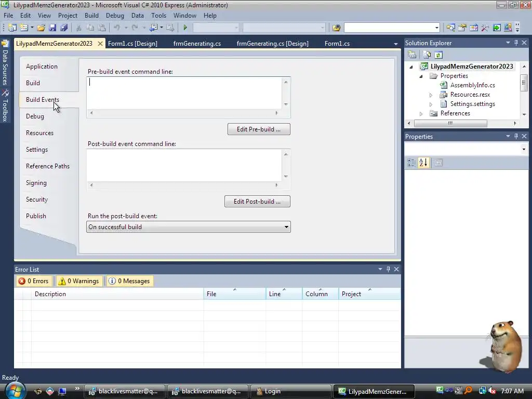
Task: Expand the Settings.settings tree node
Action: 431,104
